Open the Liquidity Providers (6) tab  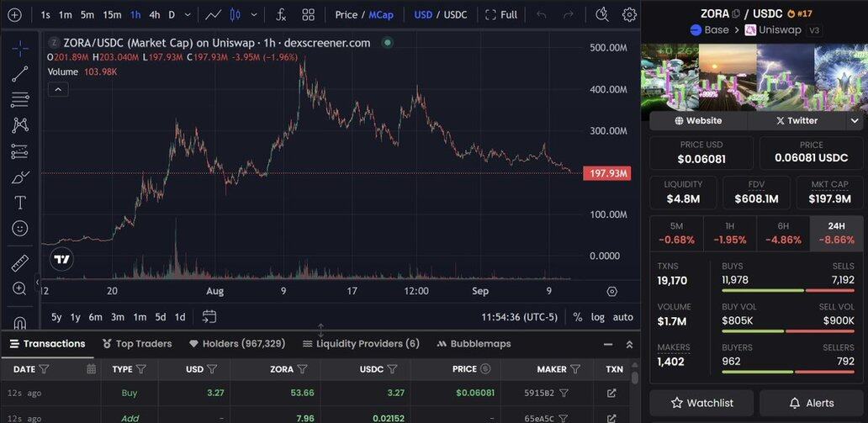click(361, 344)
